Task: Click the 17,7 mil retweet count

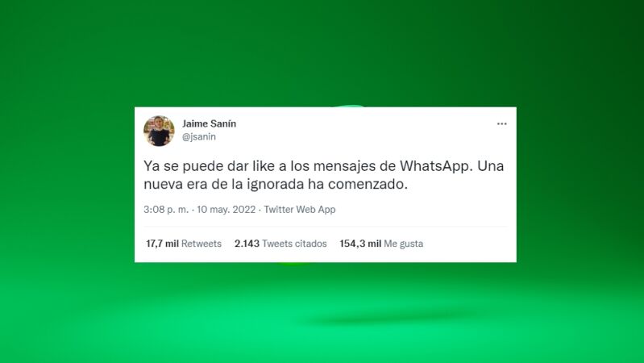Action: point(162,244)
